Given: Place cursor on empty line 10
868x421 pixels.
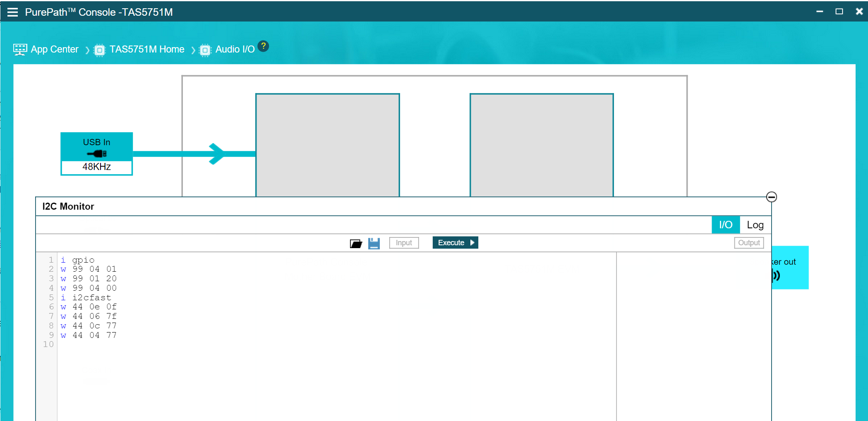Looking at the screenshot, I should [336, 344].
